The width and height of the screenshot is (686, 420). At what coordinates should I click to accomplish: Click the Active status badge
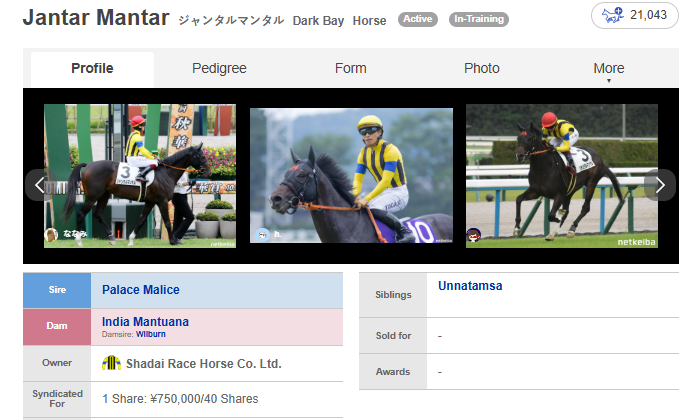pos(418,19)
